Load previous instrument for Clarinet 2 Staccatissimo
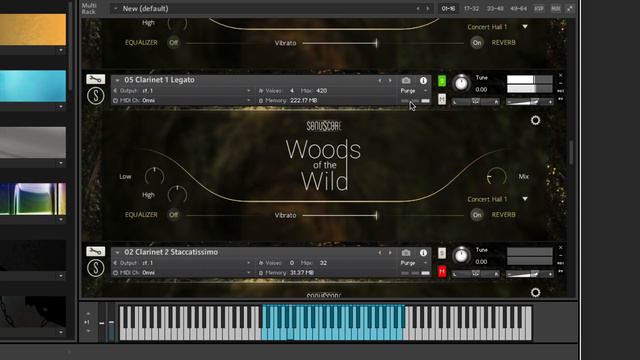Screen dimensions: 640x360 click(x=380, y=253)
